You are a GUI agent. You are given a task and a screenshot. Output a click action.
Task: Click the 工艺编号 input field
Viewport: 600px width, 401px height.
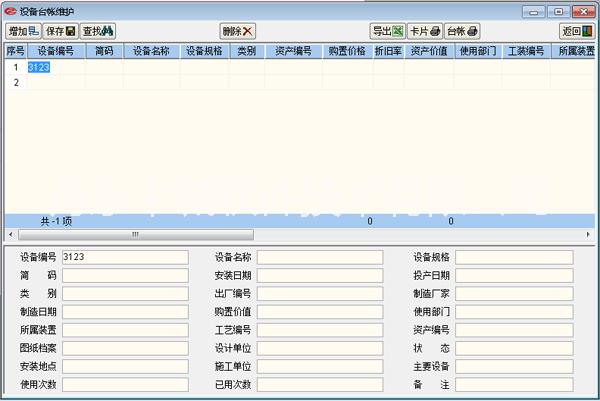tap(320, 330)
